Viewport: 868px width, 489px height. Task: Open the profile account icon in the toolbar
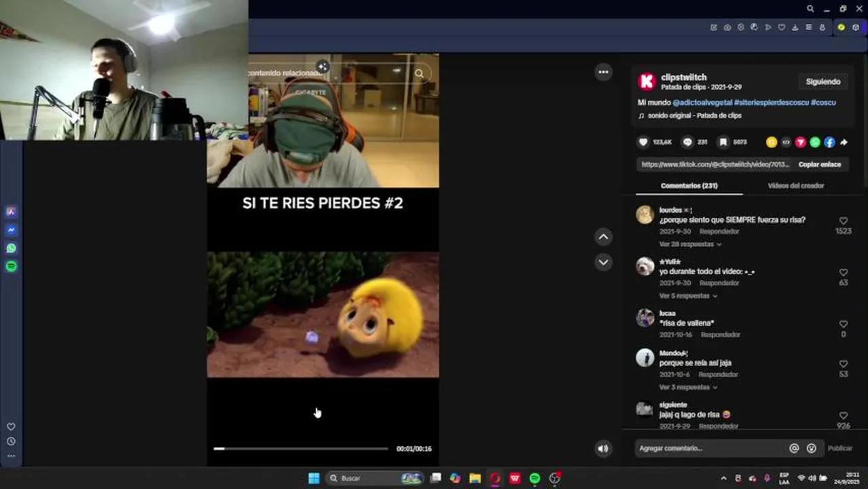click(822, 27)
